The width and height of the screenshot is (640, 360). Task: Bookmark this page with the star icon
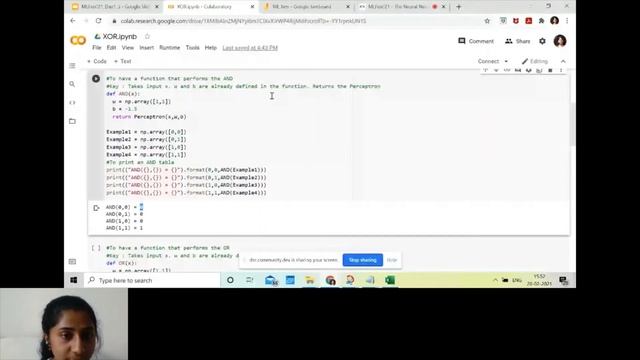coord(487,21)
